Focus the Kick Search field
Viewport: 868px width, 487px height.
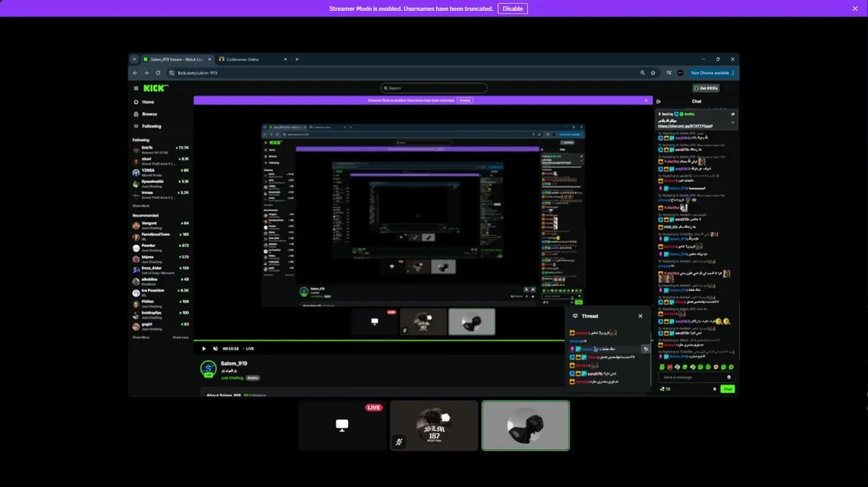point(434,88)
